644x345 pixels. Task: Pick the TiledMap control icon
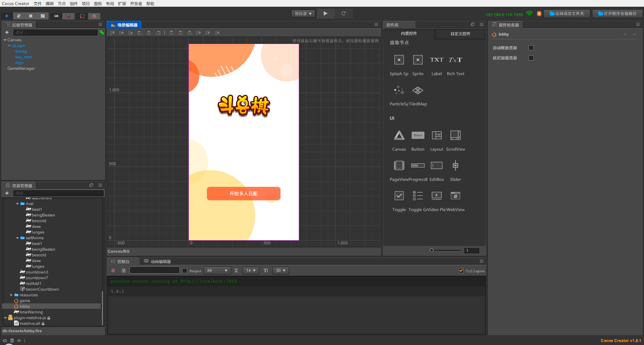(x=418, y=90)
